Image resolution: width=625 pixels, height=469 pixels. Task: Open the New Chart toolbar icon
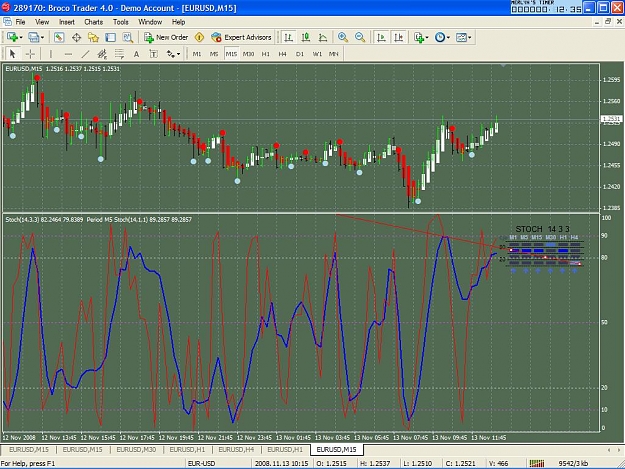[12, 37]
